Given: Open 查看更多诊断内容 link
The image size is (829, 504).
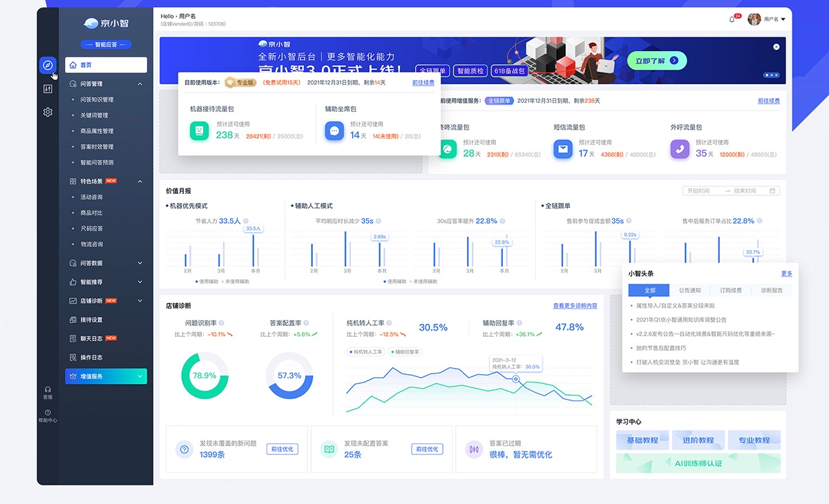Looking at the screenshot, I should coord(575,306).
